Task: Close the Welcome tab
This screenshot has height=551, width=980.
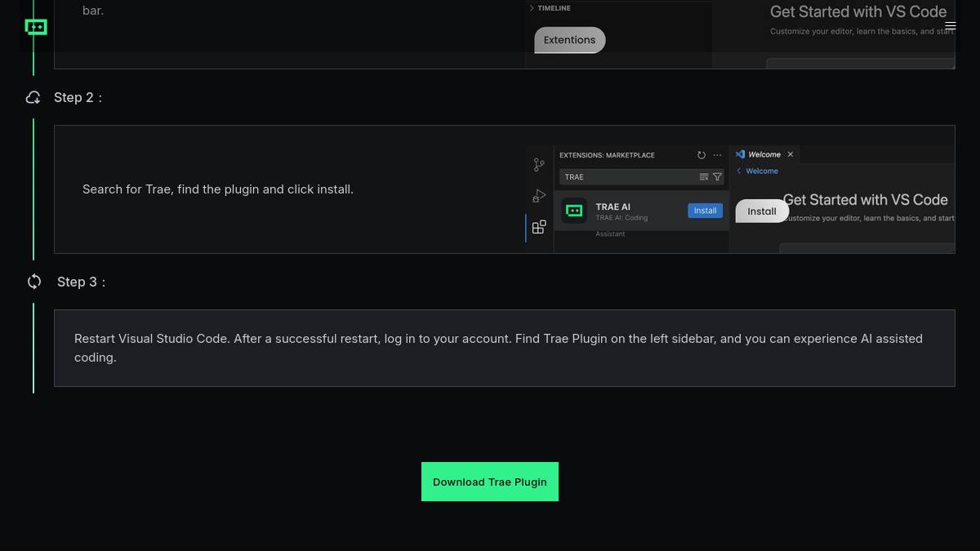Action: pos(791,154)
